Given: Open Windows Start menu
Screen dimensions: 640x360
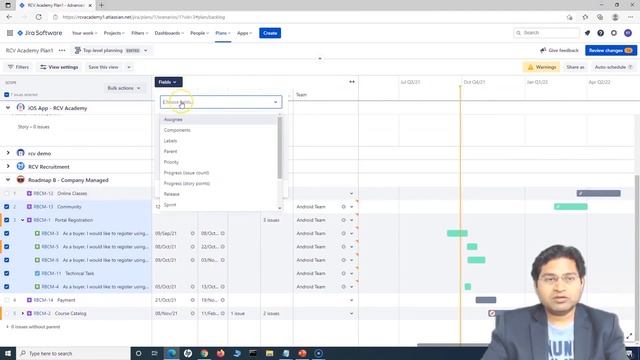Looking at the screenshot, I should (8, 353).
